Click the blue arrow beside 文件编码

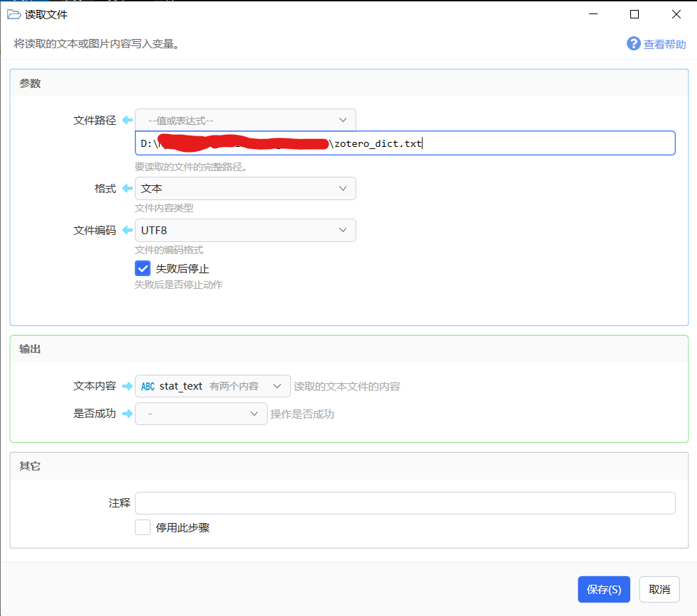127,230
